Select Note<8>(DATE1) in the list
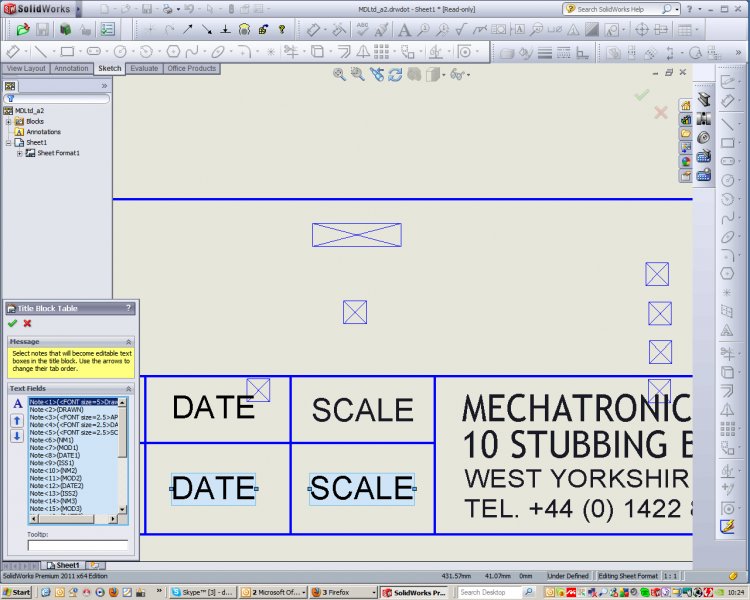 [x=73, y=456]
